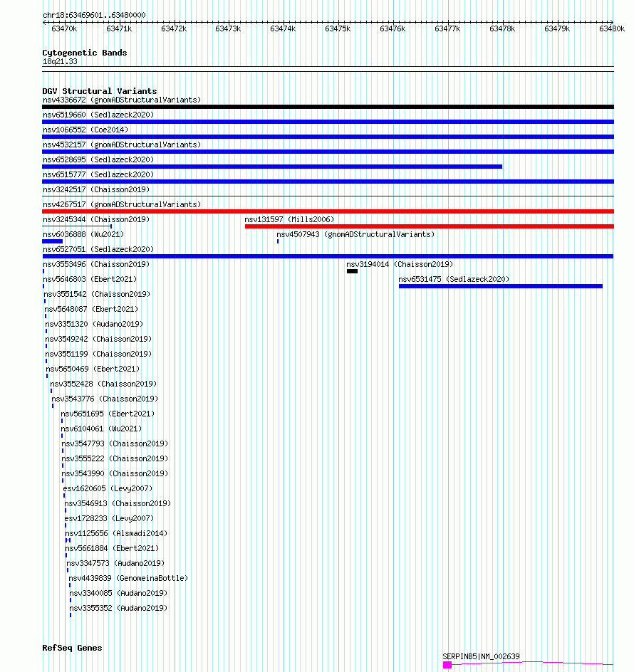Select the black nsv4336672 variant bar

328,107
